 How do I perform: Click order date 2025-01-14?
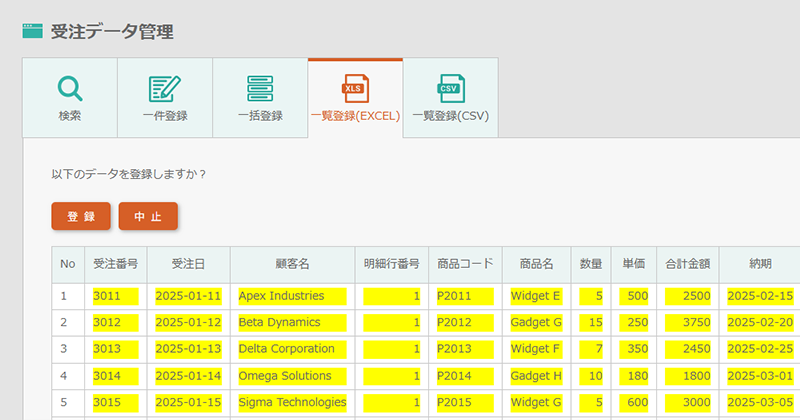click(x=188, y=376)
